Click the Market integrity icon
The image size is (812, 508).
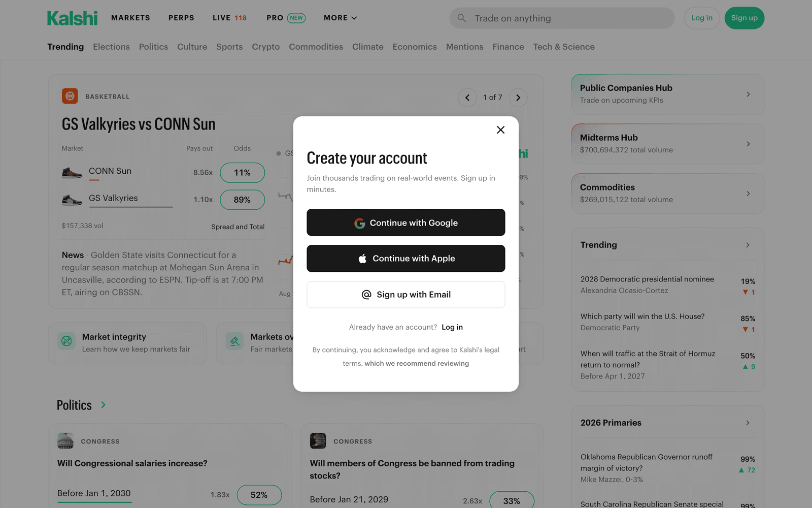click(66, 341)
